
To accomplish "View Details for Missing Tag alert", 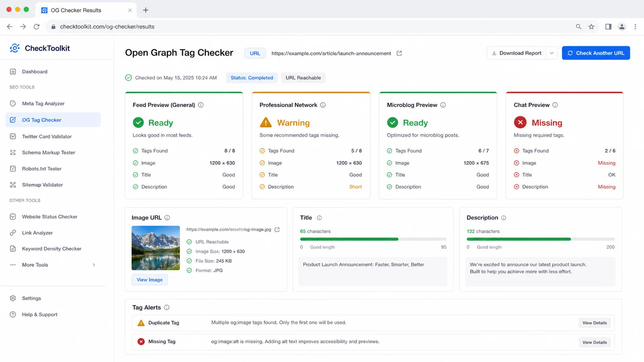I will point(594,342).
